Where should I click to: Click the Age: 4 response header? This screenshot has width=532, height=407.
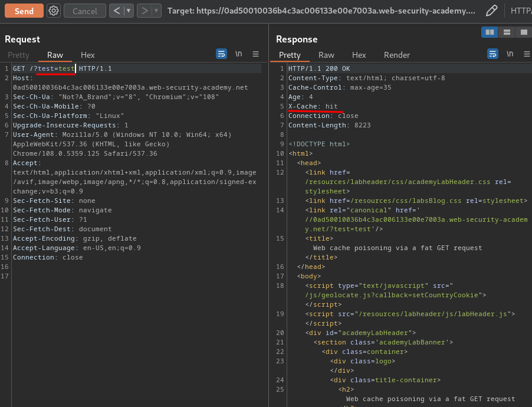click(x=301, y=97)
